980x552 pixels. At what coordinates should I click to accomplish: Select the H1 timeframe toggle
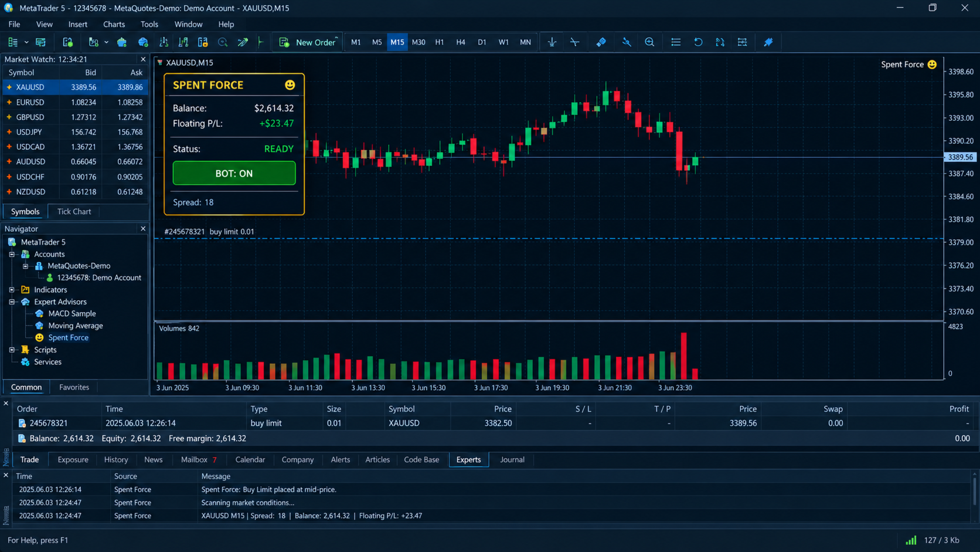[x=439, y=42]
